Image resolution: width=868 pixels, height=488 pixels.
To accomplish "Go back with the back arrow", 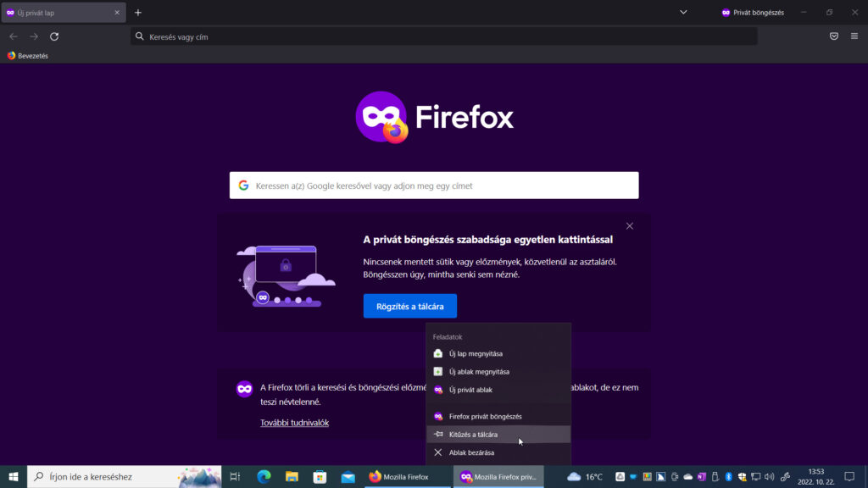I will (x=14, y=36).
